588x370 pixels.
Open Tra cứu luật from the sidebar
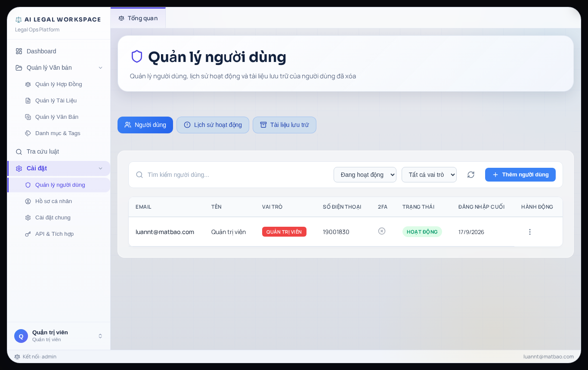[59, 152]
